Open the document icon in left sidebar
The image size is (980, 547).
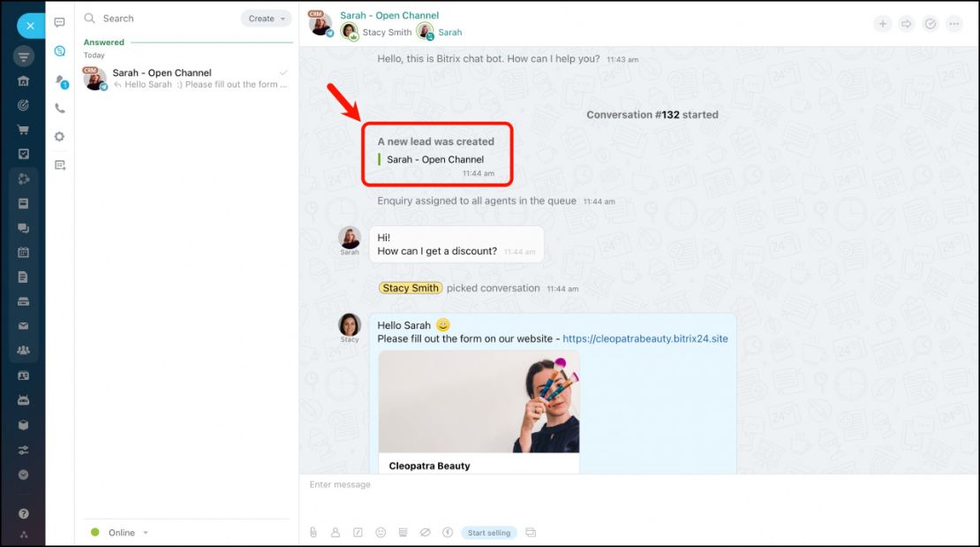pos(23,277)
